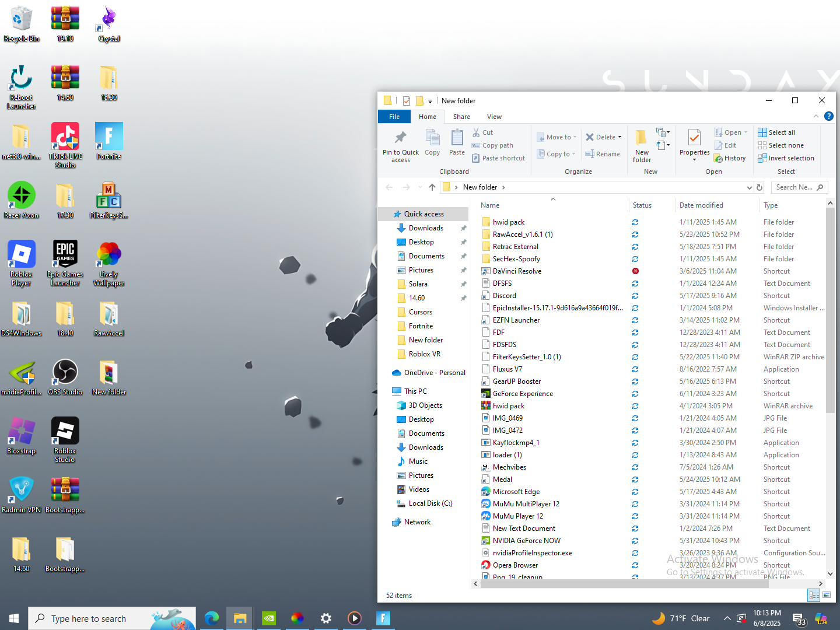Click the Pin to Quick access icon

(400, 138)
